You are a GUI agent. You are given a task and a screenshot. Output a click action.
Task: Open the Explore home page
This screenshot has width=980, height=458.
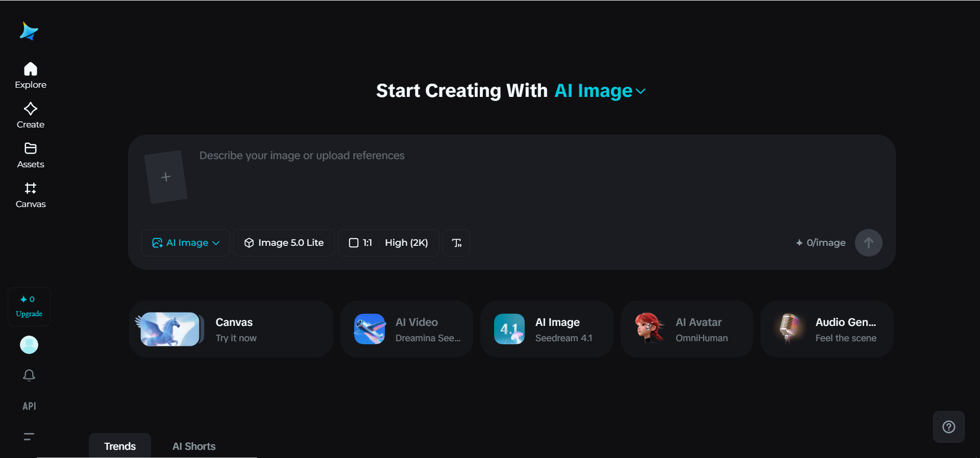[x=31, y=75]
